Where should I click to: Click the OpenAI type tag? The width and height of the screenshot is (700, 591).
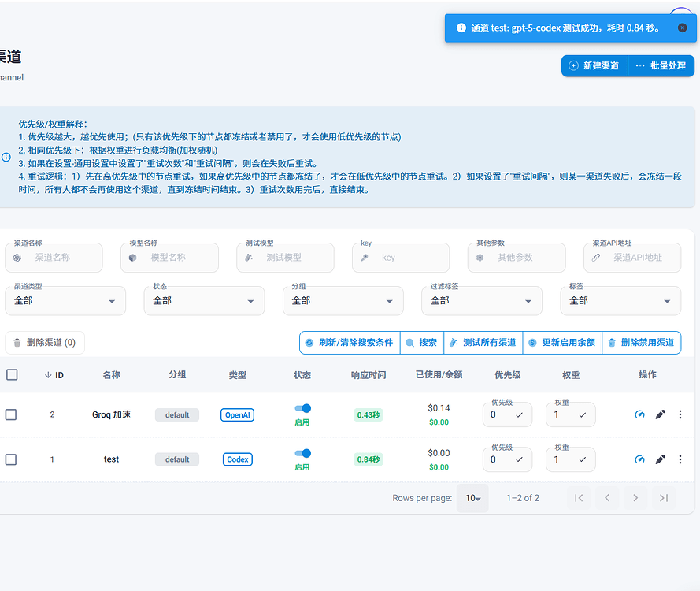(238, 415)
